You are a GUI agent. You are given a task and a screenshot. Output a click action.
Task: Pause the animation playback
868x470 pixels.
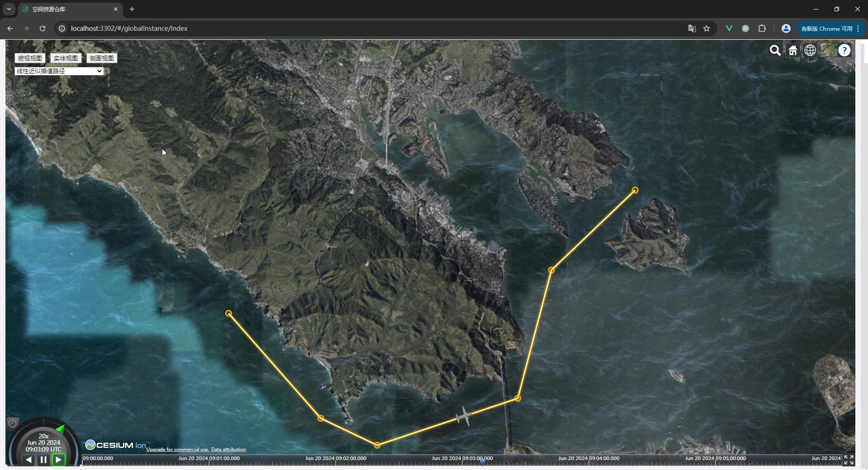pyautogui.click(x=43, y=460)
